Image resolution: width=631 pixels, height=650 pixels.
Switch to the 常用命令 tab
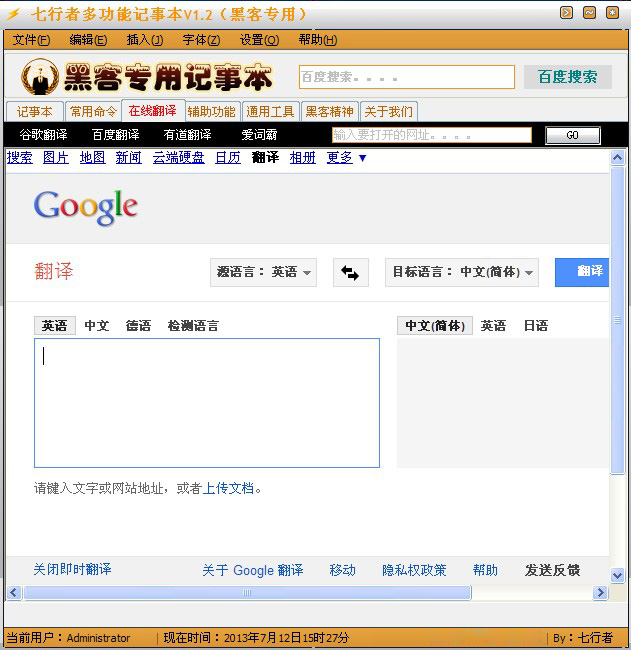[x=93, y=112]
